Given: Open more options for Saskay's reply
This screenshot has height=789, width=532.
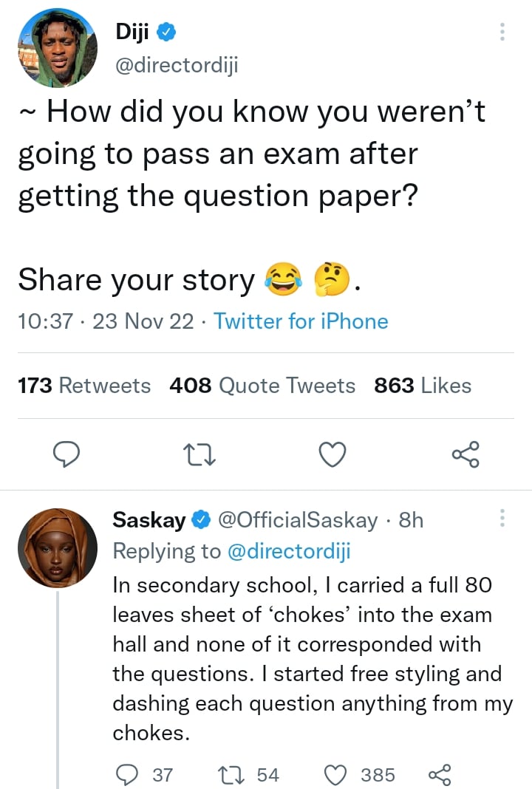Looking at the screenshot, I should coord(502,518).
